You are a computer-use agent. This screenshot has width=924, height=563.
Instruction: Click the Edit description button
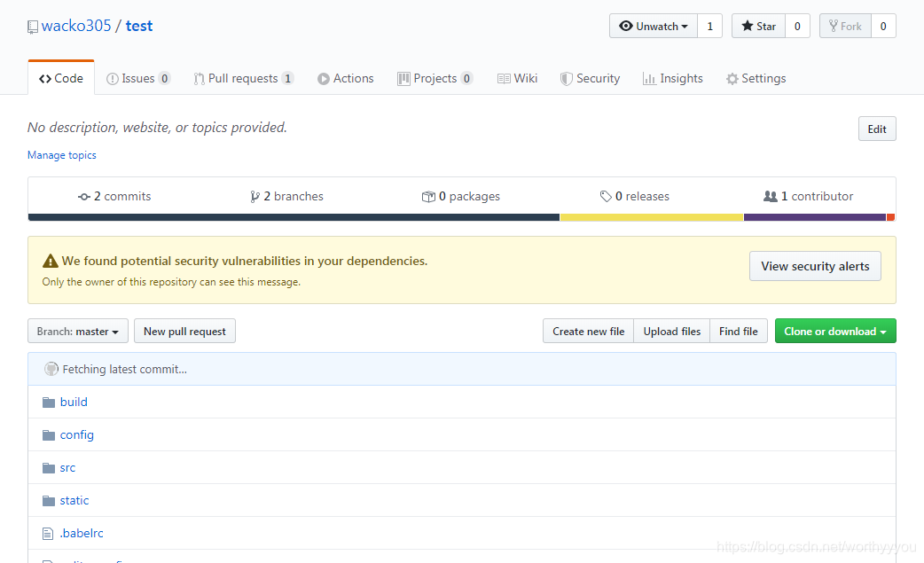(877, 129)
